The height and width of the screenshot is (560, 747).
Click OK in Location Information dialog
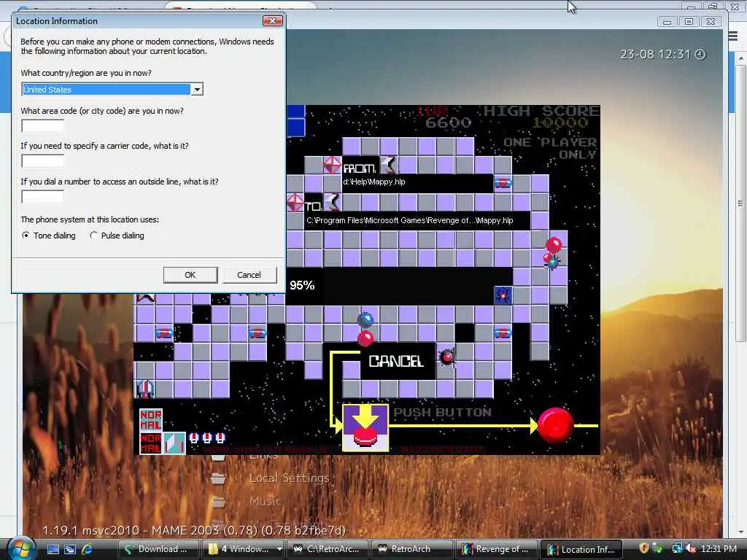tap(190, 275)
